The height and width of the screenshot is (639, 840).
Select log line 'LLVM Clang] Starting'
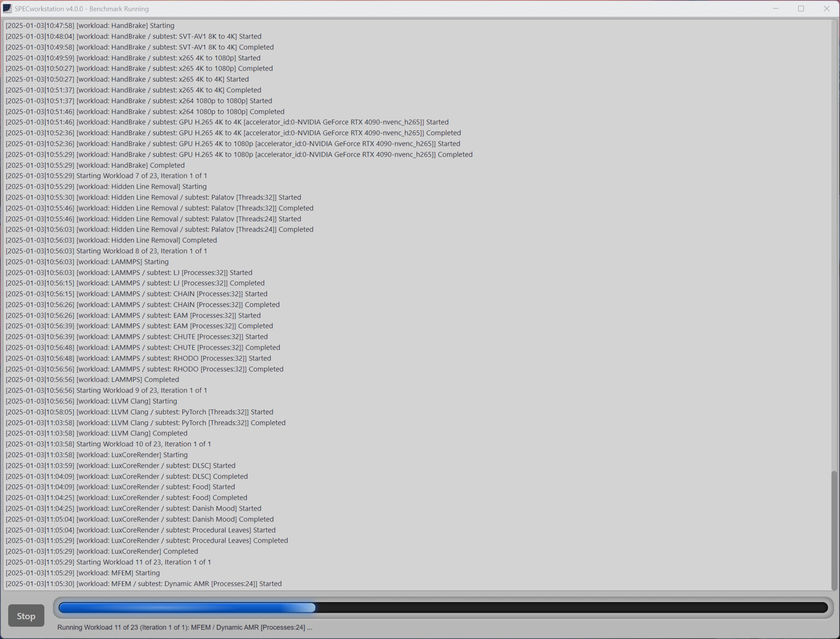pyautogui.click(x=91, y=401)
